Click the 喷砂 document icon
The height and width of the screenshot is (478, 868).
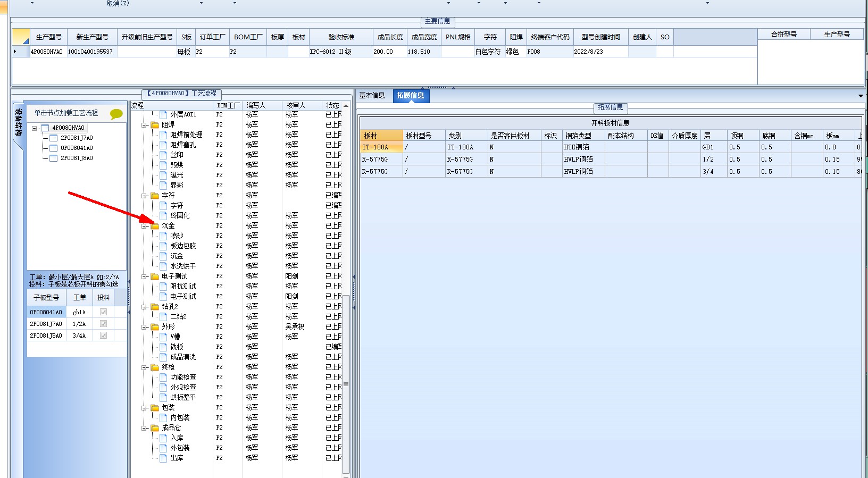[163, 236]
